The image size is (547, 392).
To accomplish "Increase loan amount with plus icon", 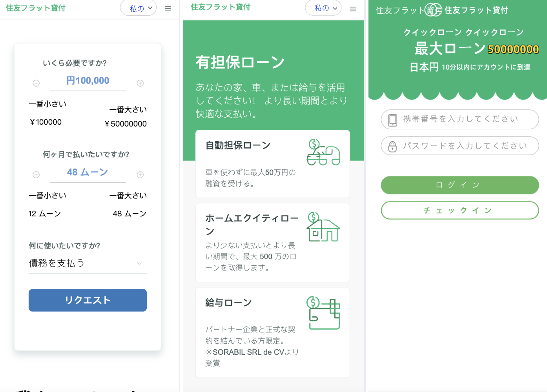I will (140, 83).
